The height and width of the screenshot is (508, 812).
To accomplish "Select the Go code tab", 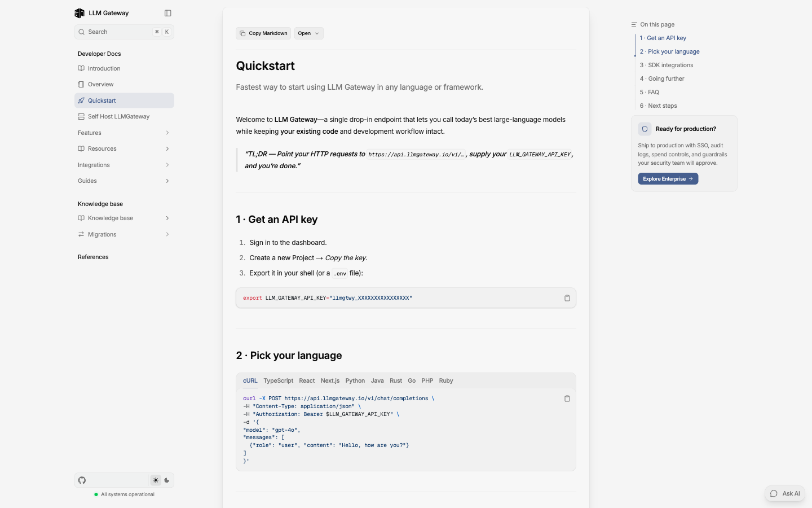I will pyautogui.click(x=412, y=381).
